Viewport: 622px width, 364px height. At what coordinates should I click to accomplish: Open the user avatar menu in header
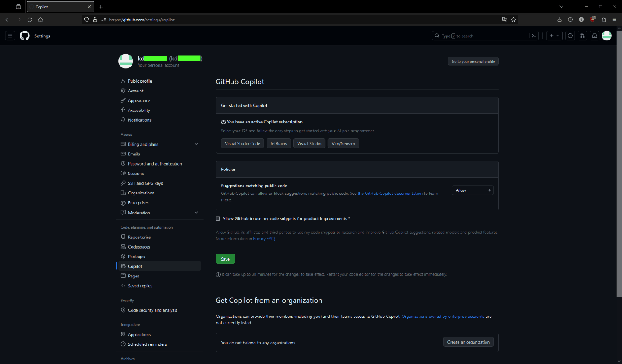607,36
